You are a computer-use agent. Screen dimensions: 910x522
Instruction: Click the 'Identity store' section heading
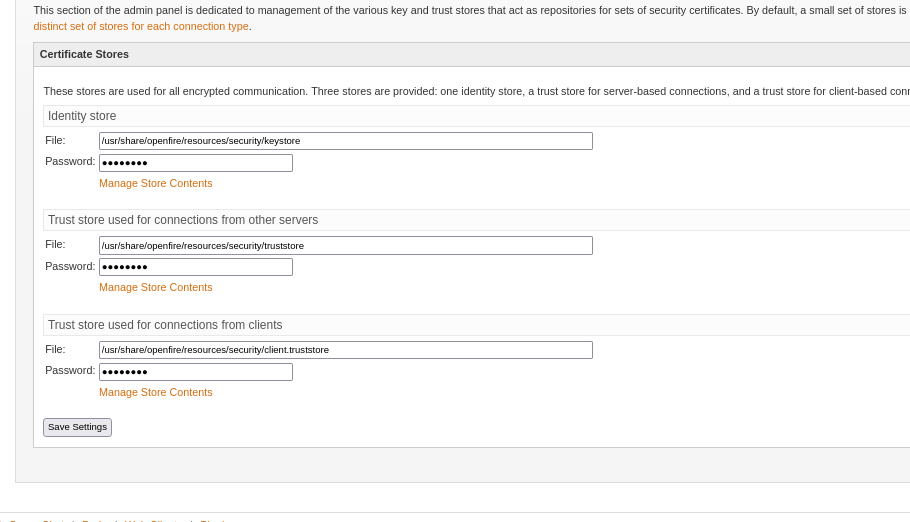(82, 116)
